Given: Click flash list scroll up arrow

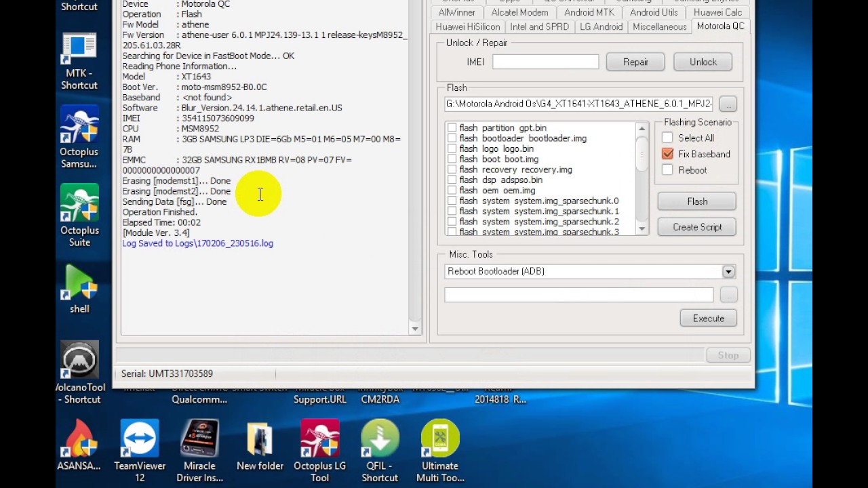Looking at the screenshot, I should (x=642, y=128).
